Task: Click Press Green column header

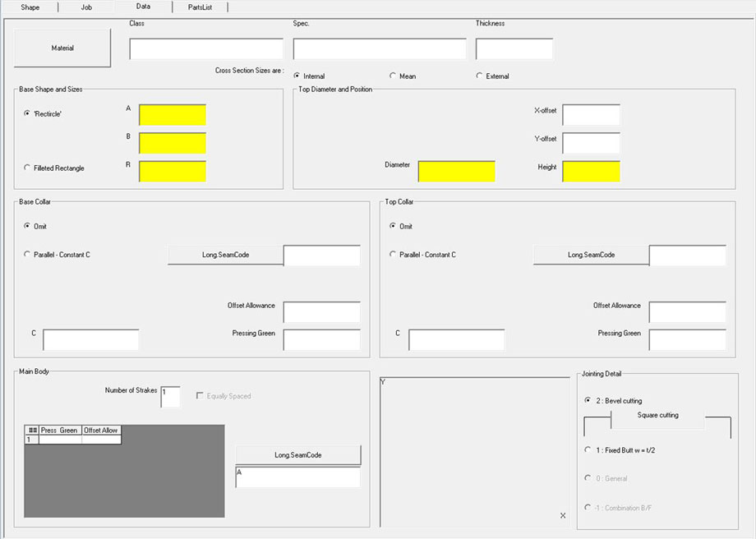Action: pos(60,430)
